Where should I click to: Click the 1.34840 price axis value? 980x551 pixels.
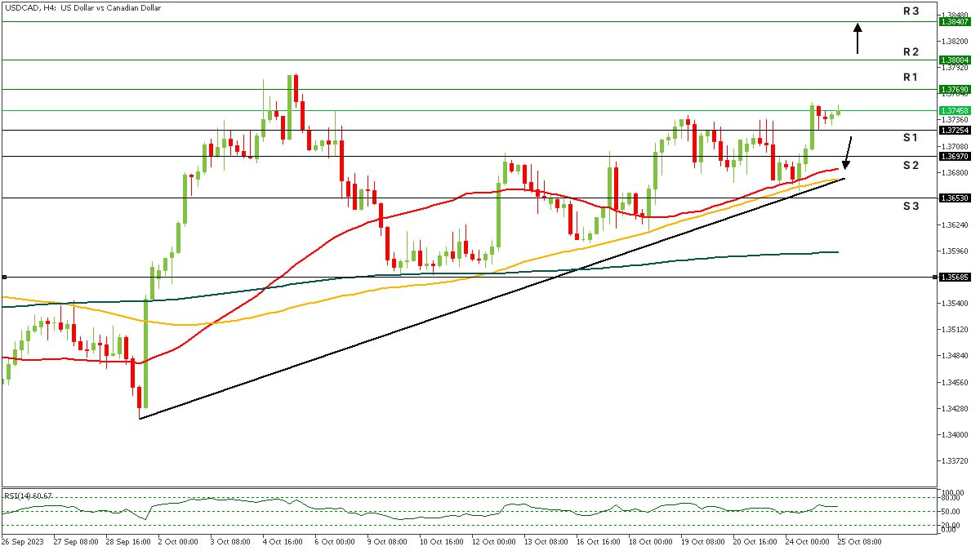(954, 355)
